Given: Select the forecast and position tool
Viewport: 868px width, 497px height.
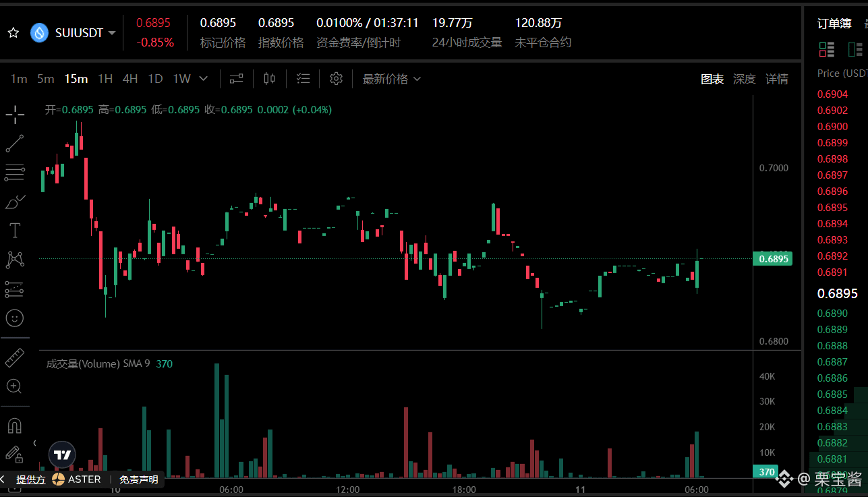Looking at the screenshot, I should pyautogui.click(x=15, y=289).
